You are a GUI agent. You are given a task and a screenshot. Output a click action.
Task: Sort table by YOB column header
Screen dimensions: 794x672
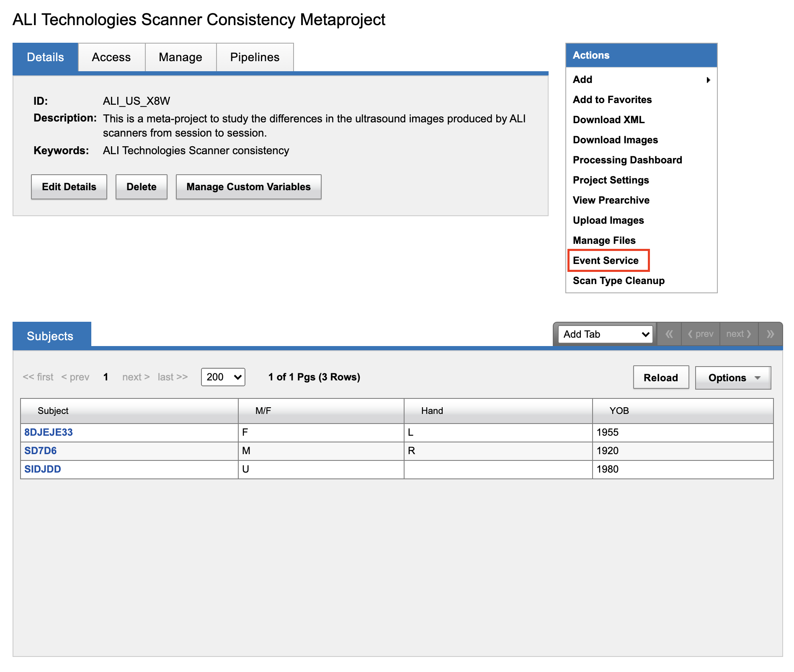619,411
